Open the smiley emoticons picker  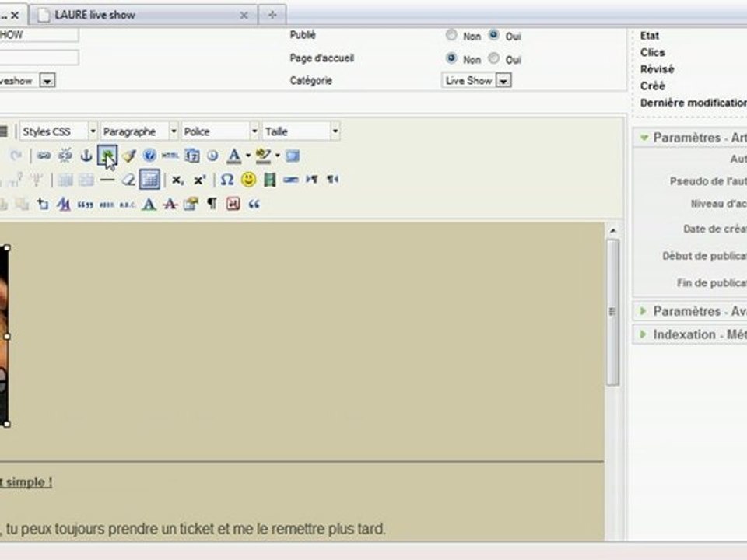pyautogui.click(x=248, y=180)
